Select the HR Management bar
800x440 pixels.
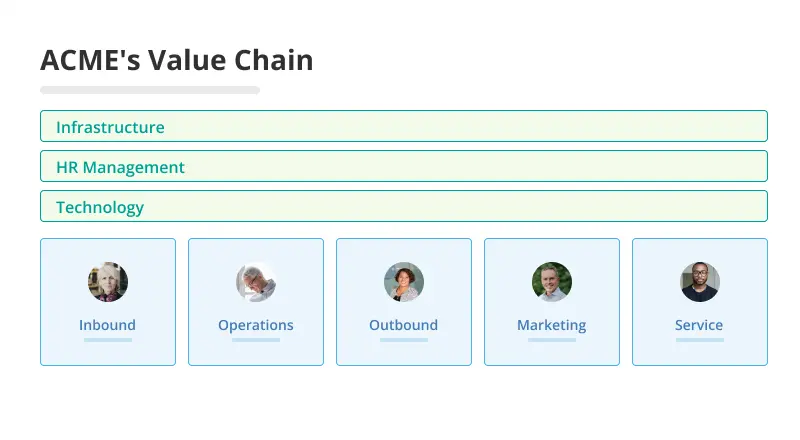[404, 166]
